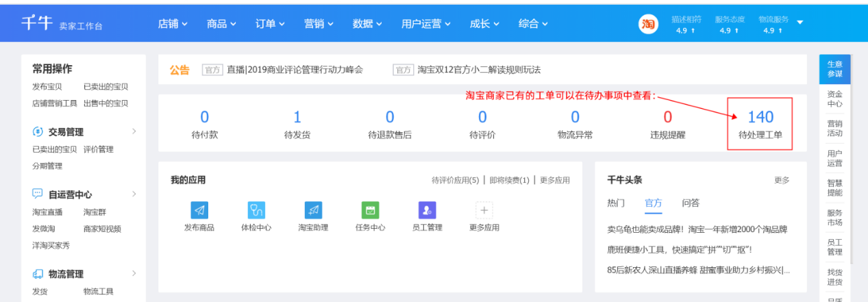This screenshot has width=868, height=302.
Task: Click 店铺营销工具 under 常用操作
Action: click(55, 103)
